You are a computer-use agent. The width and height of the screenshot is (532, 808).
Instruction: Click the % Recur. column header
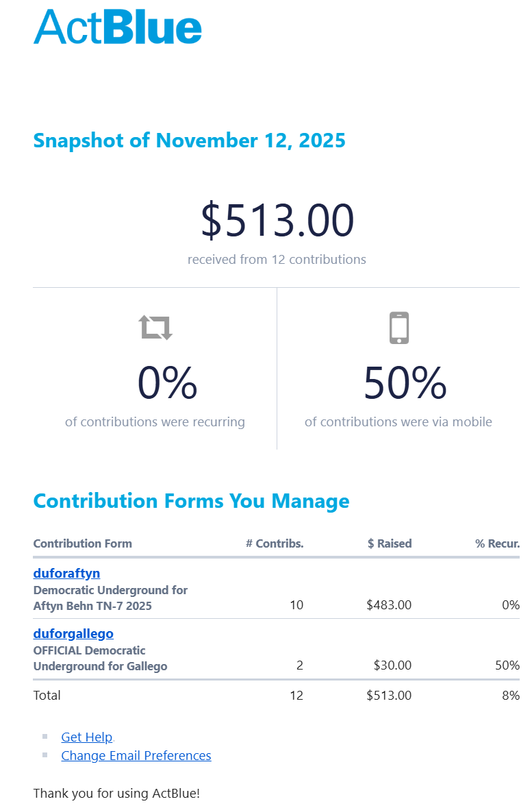[x=497, y=543]
